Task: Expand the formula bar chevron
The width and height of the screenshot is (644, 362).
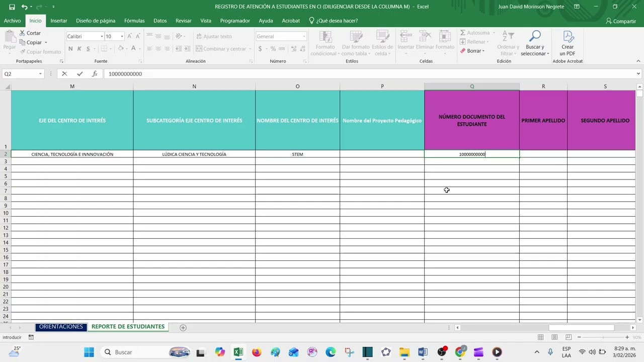Action: click(638, 74)
